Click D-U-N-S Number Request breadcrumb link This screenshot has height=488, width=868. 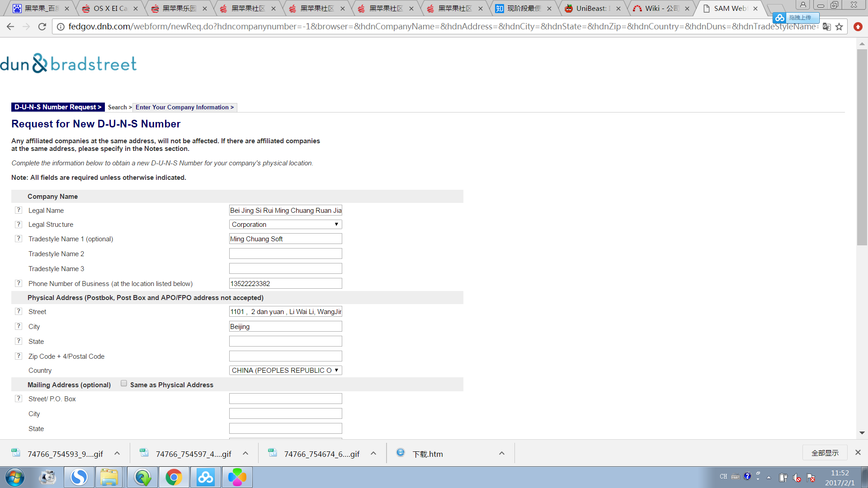point(58,107)
